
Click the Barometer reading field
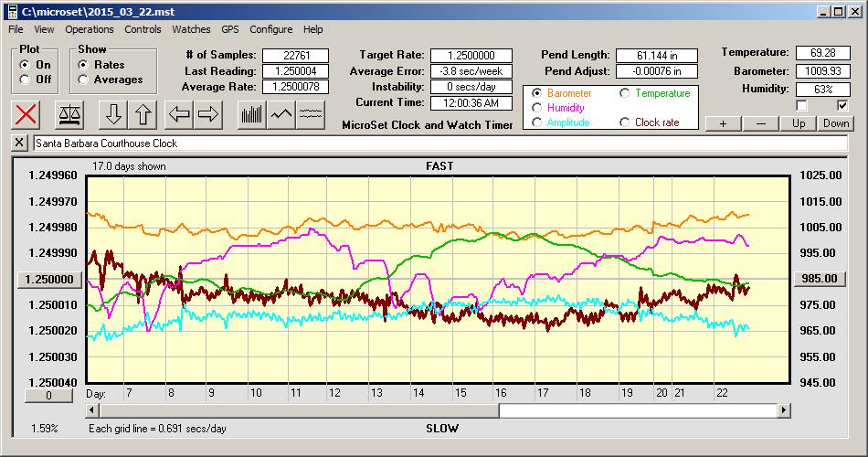pyautogui.click(x=822, y=71)
